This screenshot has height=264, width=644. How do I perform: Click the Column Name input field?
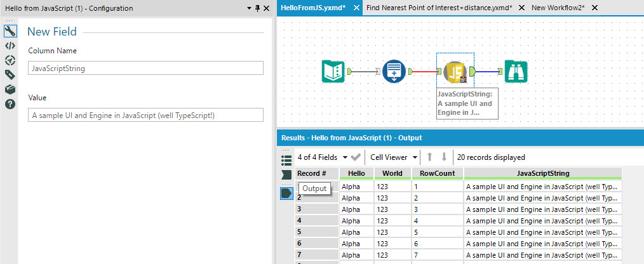(x=146, y=68)
